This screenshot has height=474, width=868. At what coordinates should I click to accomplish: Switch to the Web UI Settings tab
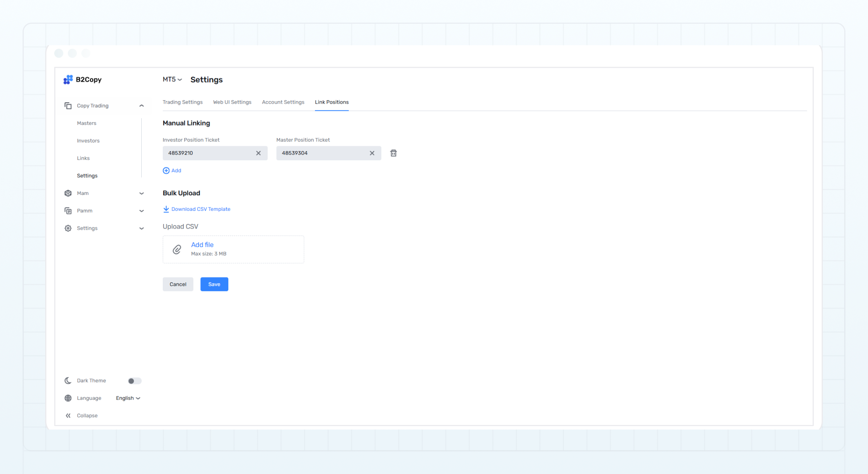(x=232, y=102)
